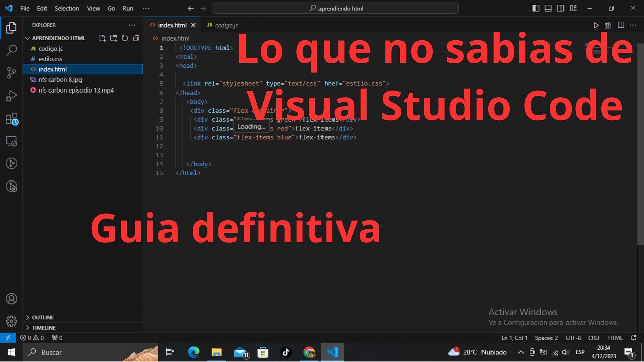Screen dimensions: 644x362
Task: Open editor more actions menu
Action: tap(633, 25)
